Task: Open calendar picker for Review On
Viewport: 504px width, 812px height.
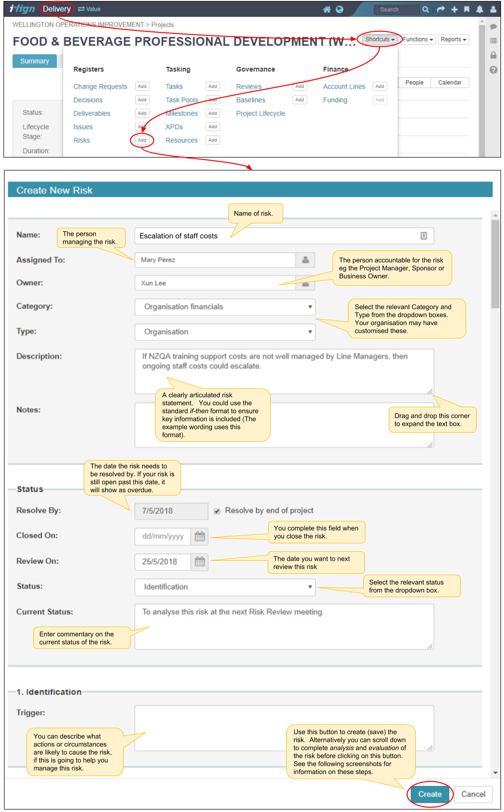Action: pos(199,562)
